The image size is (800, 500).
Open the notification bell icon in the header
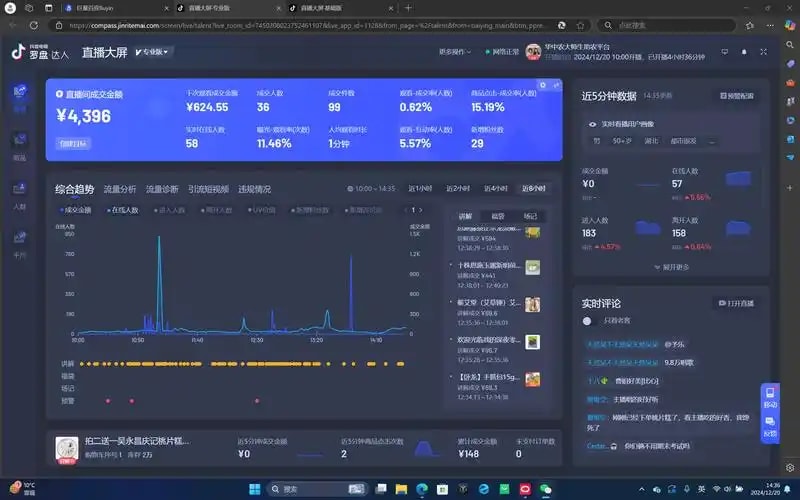(x=744, y=52)
